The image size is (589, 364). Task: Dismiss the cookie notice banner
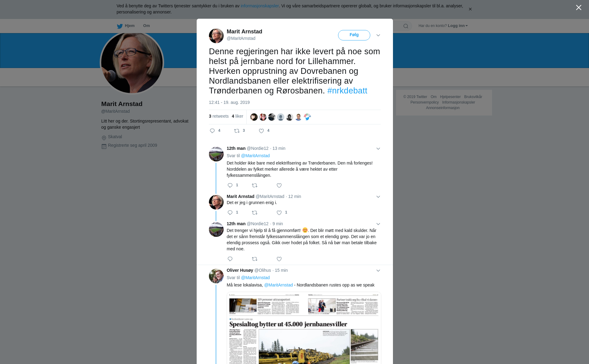[470, 9]
